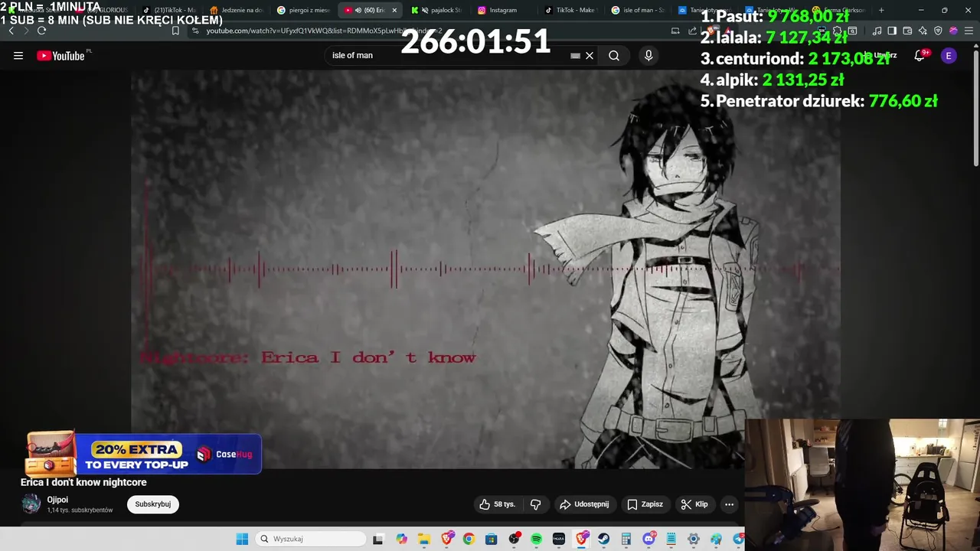Screen dimensions: 980x551
Task: Open Windows Start menu
Action: tap(242, 539)
